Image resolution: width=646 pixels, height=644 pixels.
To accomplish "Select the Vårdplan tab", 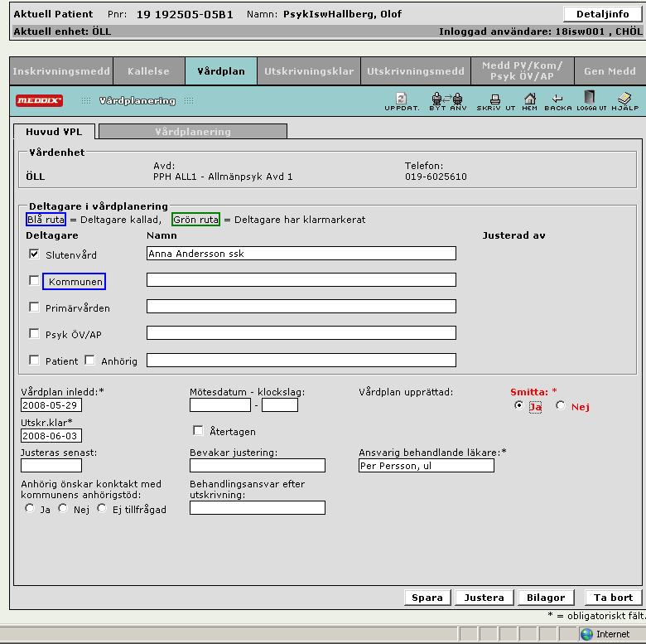I will 221,71.
